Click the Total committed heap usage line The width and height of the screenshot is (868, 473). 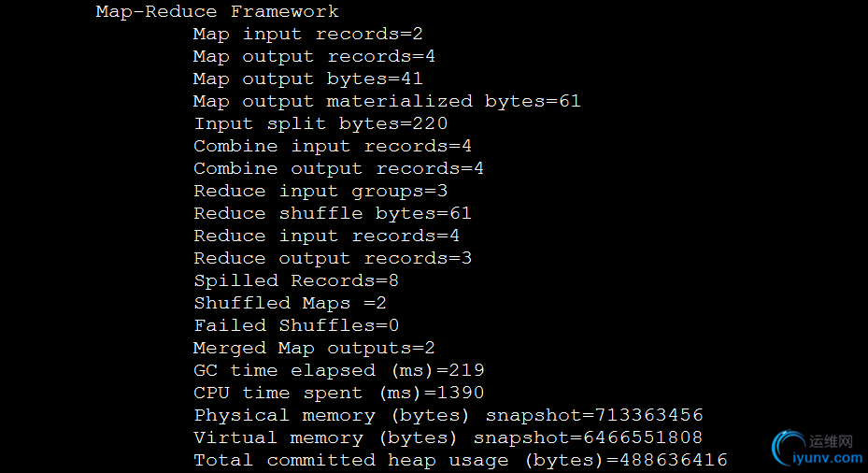click(461, 460)
